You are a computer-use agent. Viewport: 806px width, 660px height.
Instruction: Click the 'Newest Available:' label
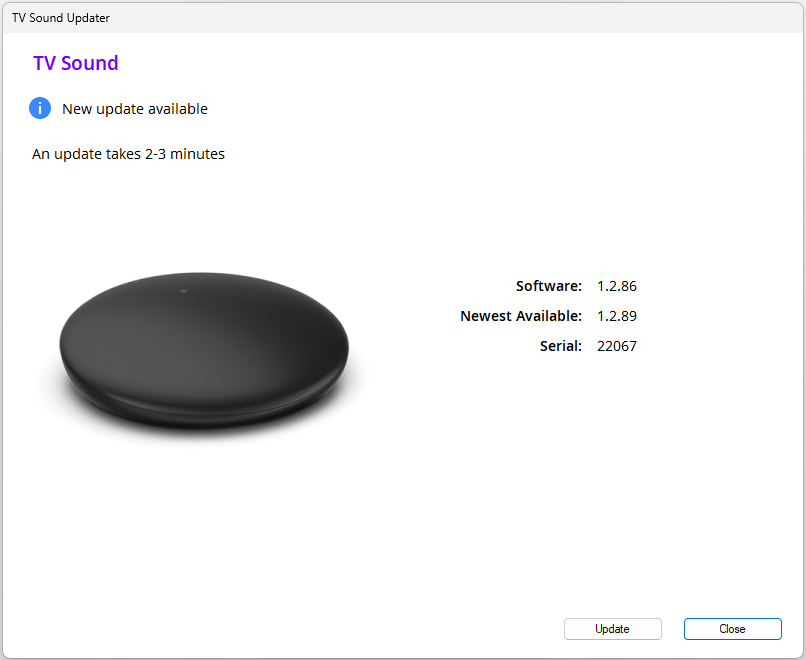click(x=521, y=316)
